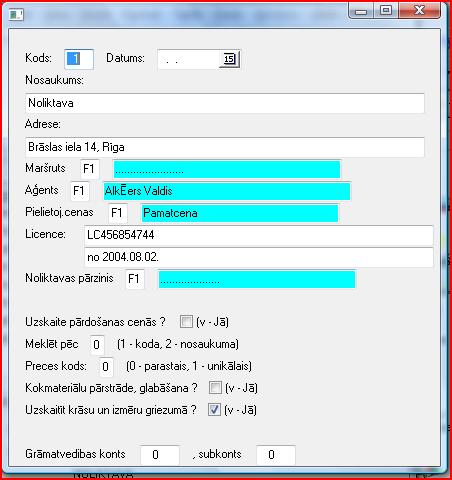Click the F1 lookup for Aģents

(x=79, y=191)
